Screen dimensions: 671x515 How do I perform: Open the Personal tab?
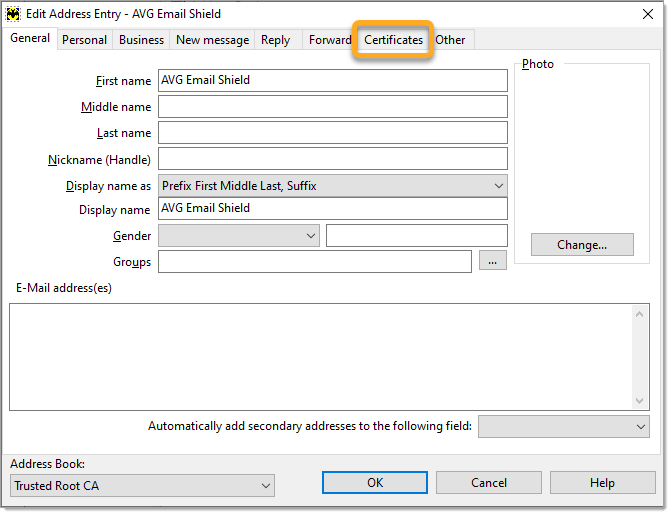(84, 40)
